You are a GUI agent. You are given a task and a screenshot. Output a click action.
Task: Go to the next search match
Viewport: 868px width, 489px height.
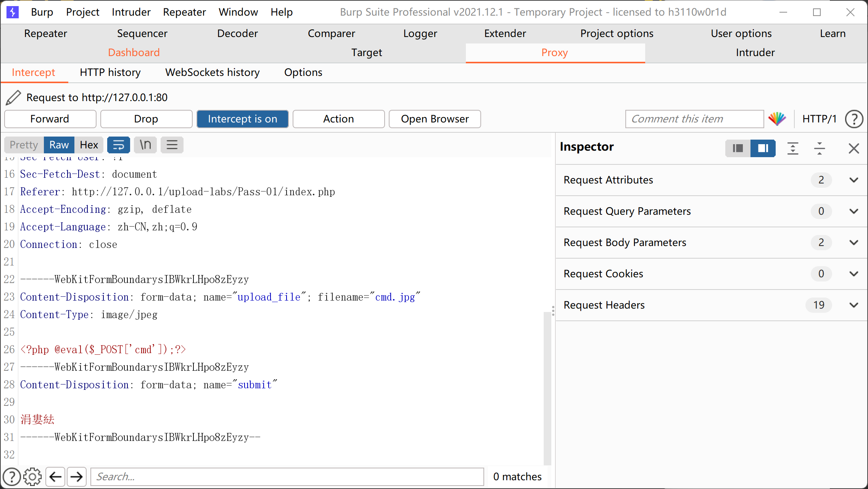77,477
